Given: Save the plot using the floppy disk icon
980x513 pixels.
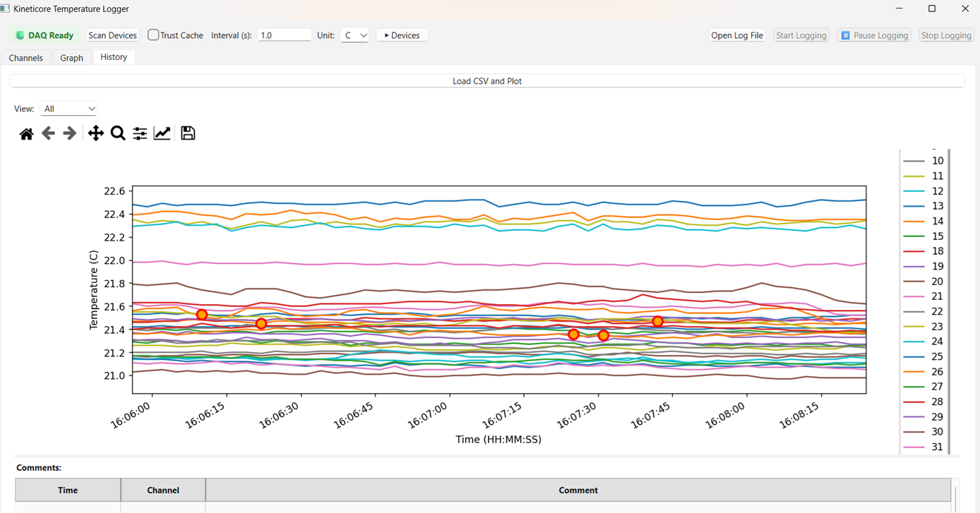Looking at the screenshot, I should (x=187, y=133).
